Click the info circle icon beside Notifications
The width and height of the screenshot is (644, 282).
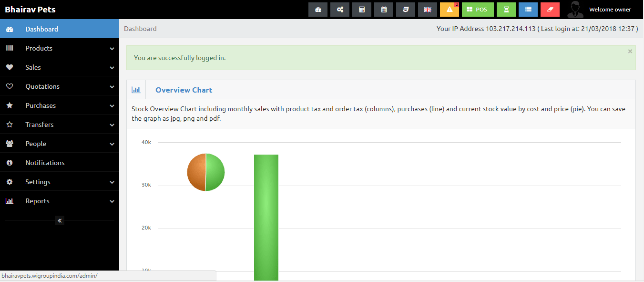pos(10,163)
